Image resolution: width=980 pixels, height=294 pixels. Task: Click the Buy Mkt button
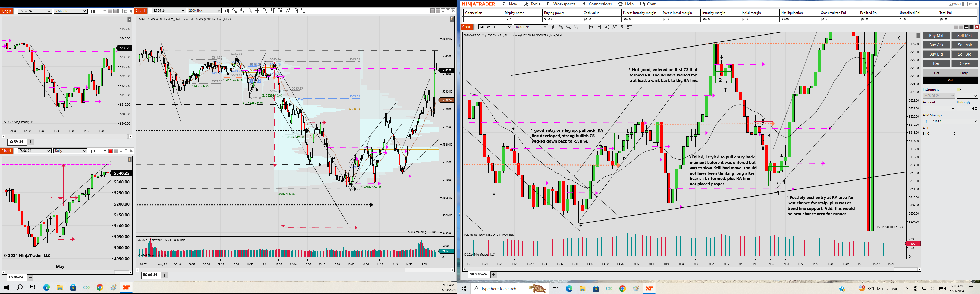936,36
